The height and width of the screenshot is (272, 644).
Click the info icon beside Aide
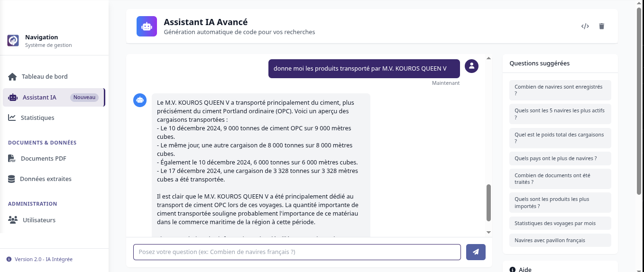(x=513, y=270)
